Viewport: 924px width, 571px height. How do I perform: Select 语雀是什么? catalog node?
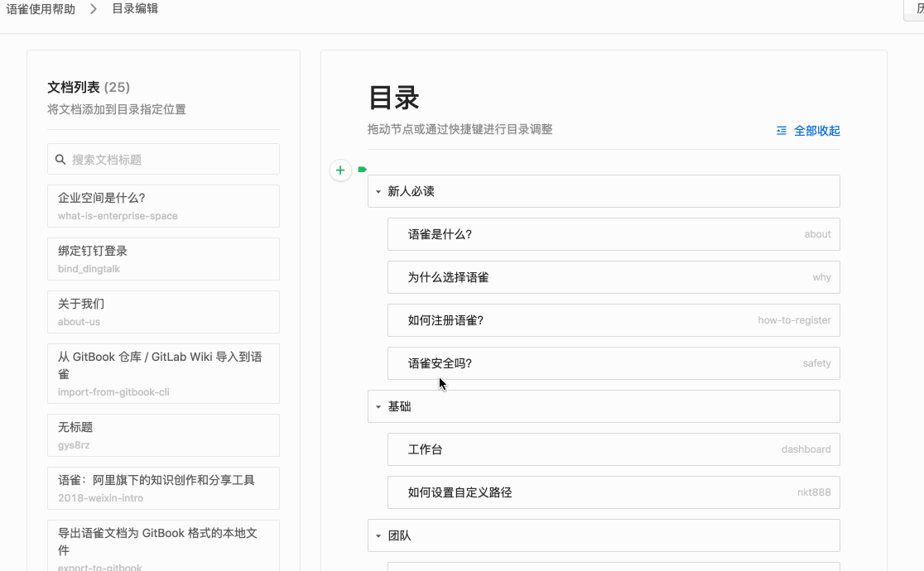click(613, 234)
